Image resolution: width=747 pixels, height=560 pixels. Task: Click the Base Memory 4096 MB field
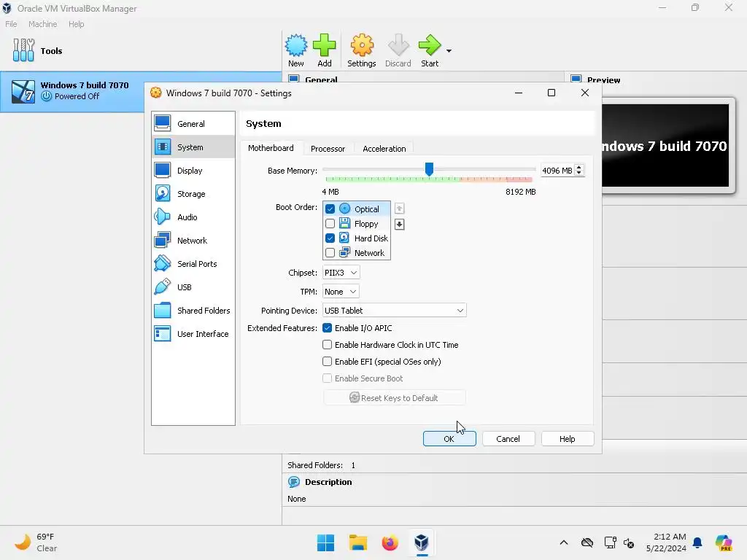557,171
